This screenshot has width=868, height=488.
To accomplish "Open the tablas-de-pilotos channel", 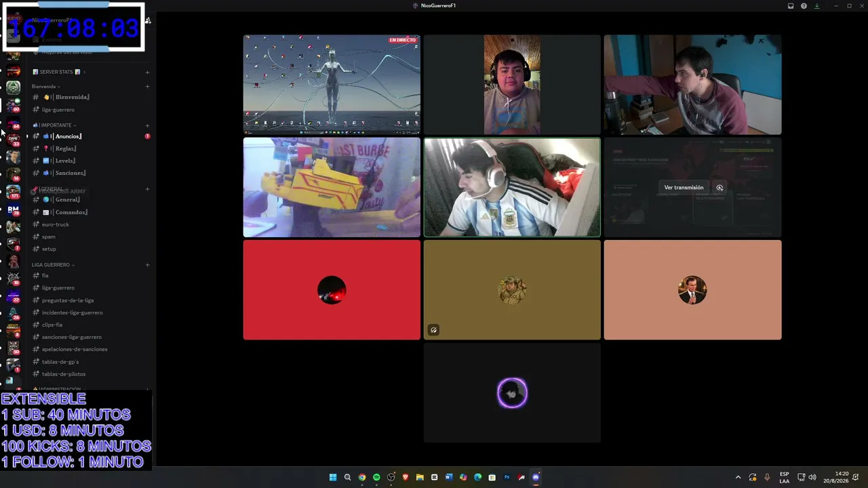I will click(89, 374).
